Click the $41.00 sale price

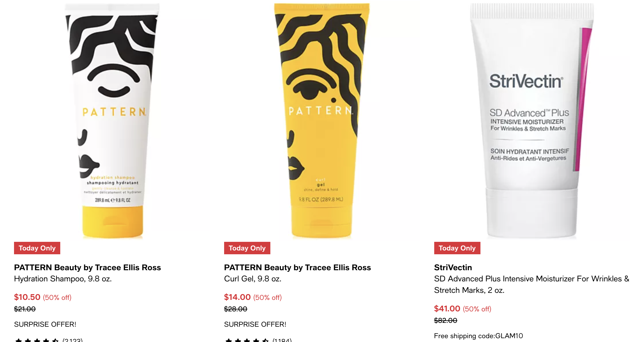[447, 309]
